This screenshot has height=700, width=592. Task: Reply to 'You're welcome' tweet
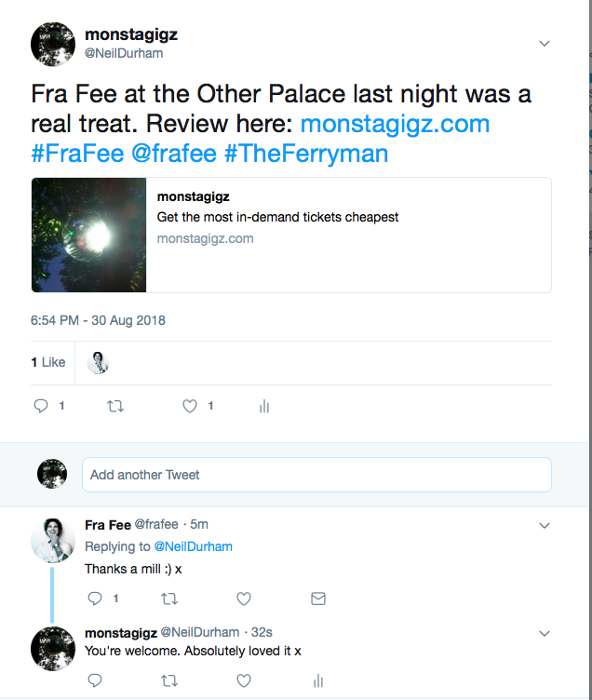coord(95,680)
